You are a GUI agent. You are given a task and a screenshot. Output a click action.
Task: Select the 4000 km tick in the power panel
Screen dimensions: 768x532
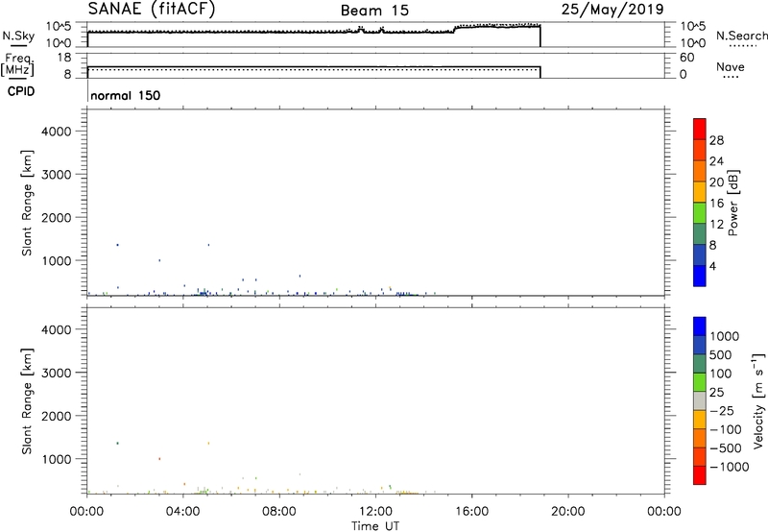pos(57,132)
